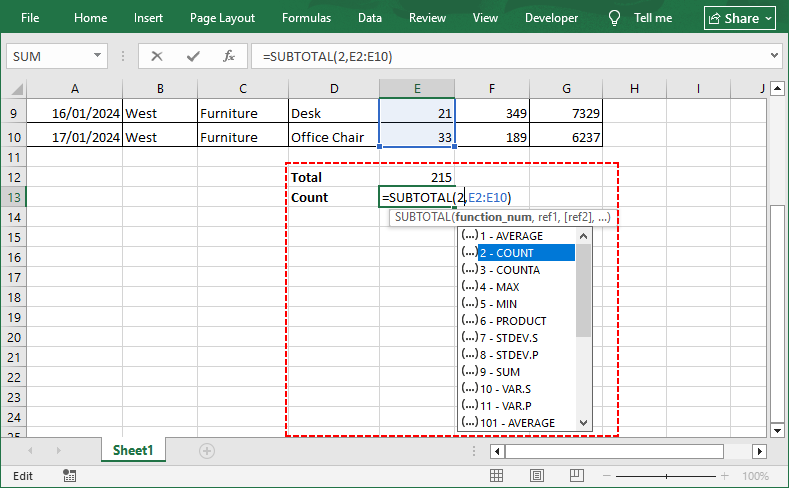Screen dimensions: 789x488
Task: Click the macro recording status bar icon
Action: [x=69, y=475]
